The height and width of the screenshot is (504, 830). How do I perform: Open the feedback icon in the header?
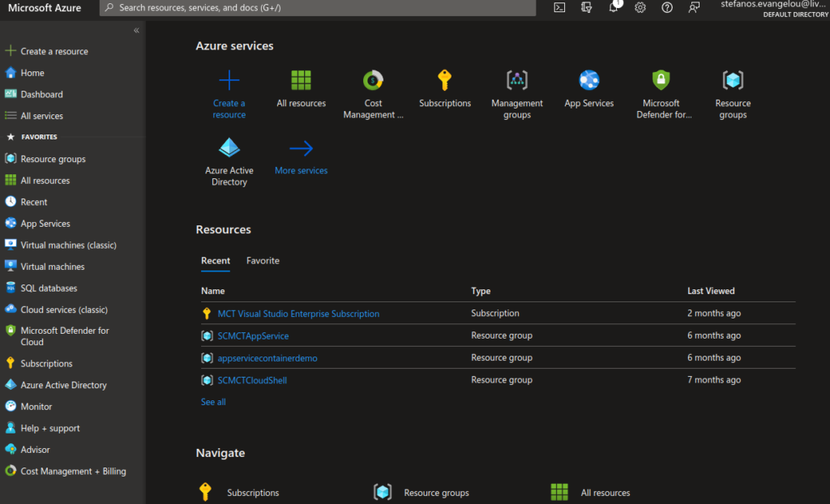(694, 7)
